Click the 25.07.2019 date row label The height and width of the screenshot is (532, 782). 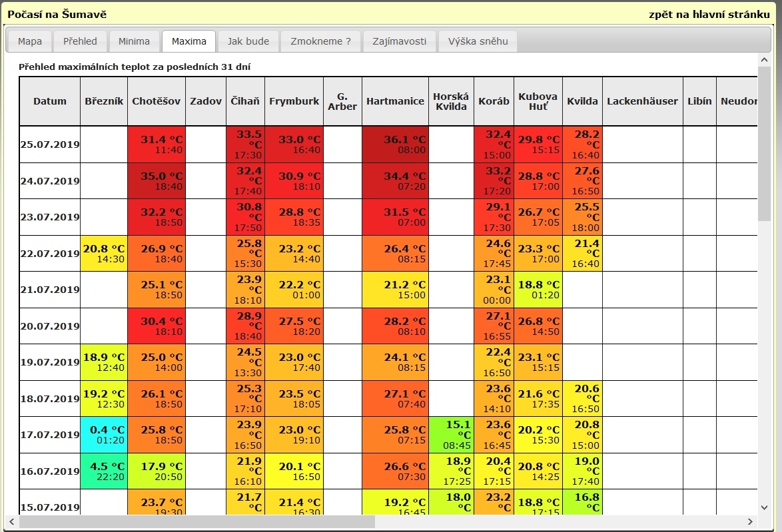point(50,144)
